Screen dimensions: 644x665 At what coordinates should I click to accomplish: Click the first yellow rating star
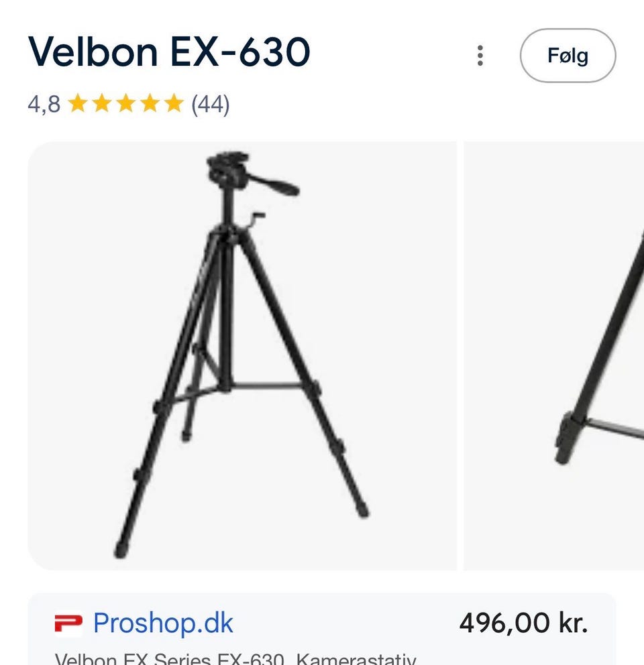click(78, 103)
